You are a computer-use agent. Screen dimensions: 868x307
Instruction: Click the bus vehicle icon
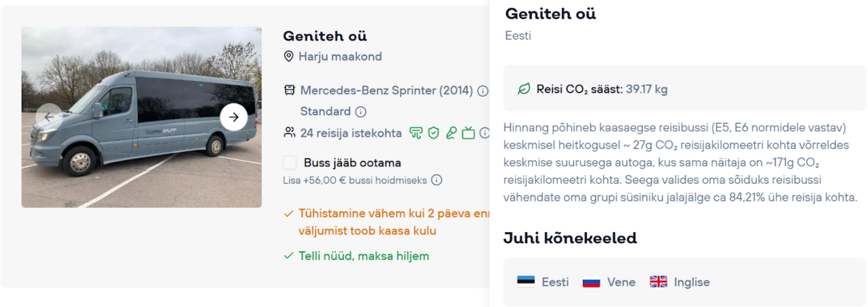tap(290, 91)
